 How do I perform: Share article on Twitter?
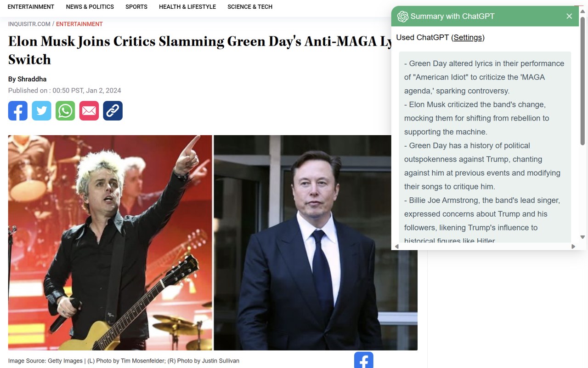coord(41,111)
